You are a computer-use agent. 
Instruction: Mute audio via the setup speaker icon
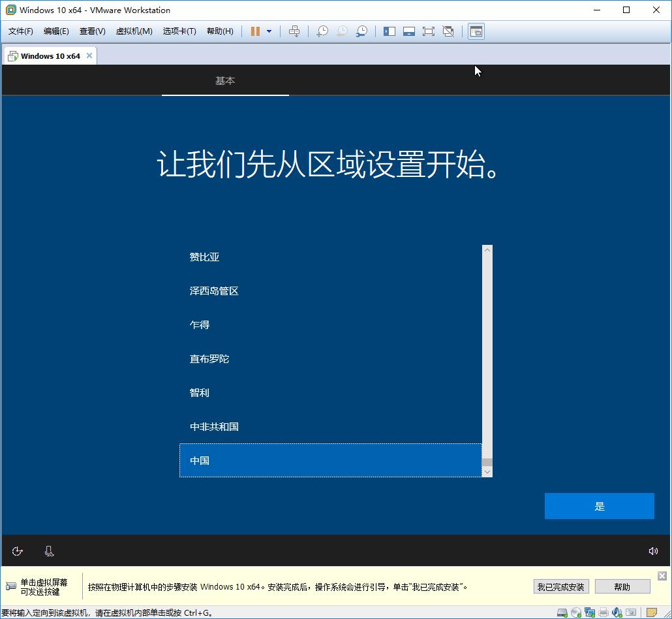pyautogui.click(x=654, y=550)
